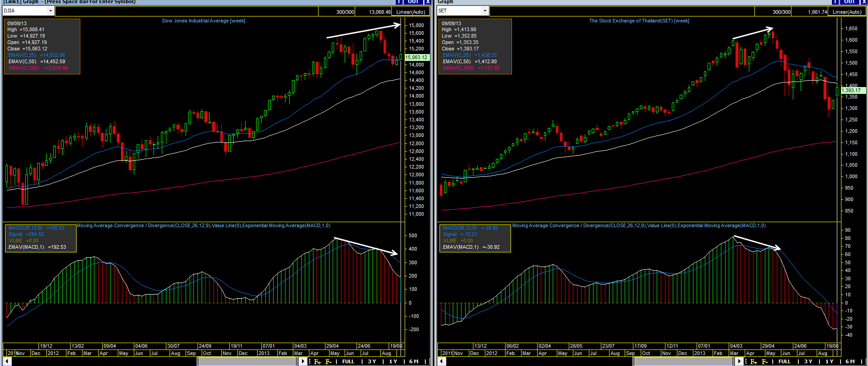Click the Dow Jones Industrial Average [week] title
The height and width of the screenshot is (366, 868).
[x=203, y=21]
